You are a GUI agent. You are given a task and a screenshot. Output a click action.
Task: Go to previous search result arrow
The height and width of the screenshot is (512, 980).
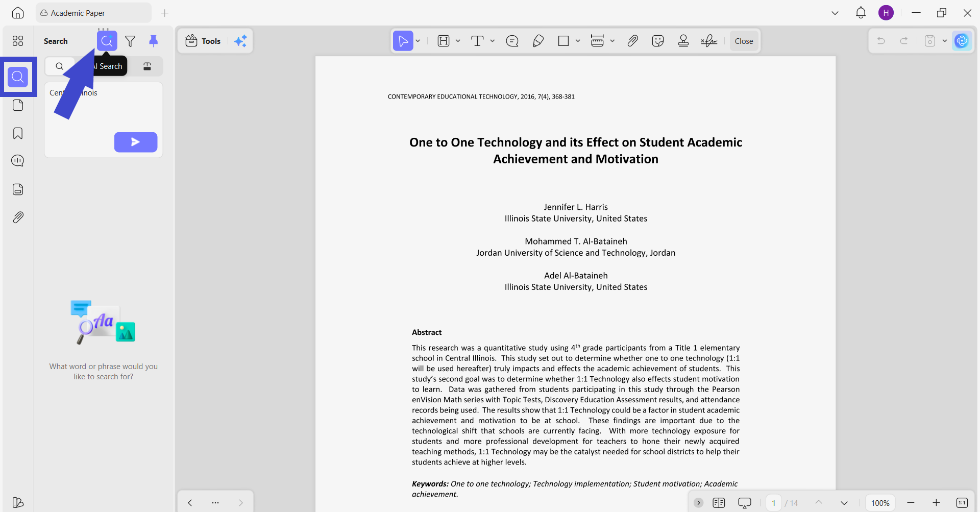tap(190, 503)
